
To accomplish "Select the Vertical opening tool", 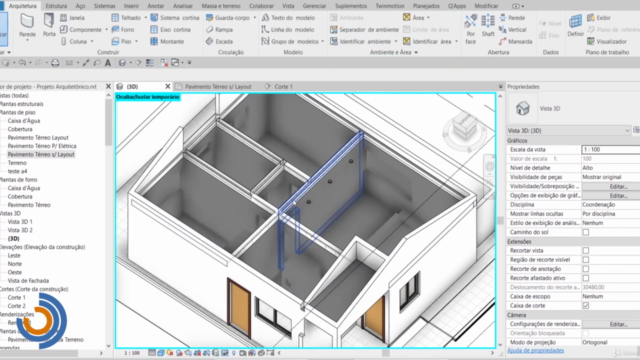I will [513, 30].
